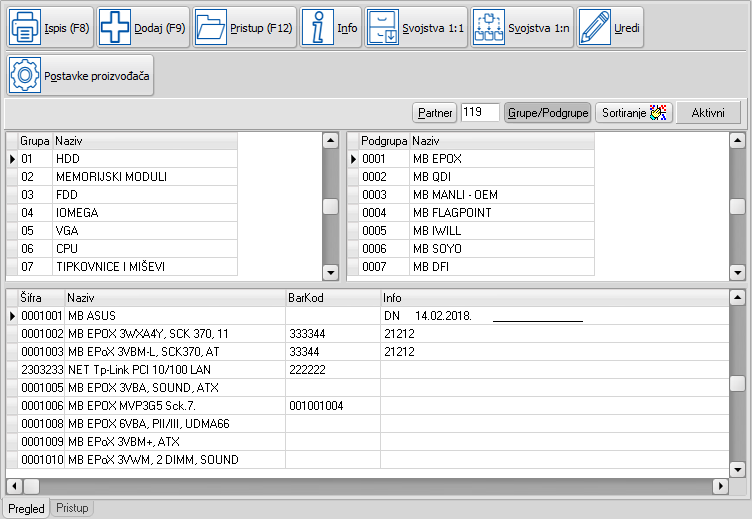Select group HDD row

(x=122, y=159)
